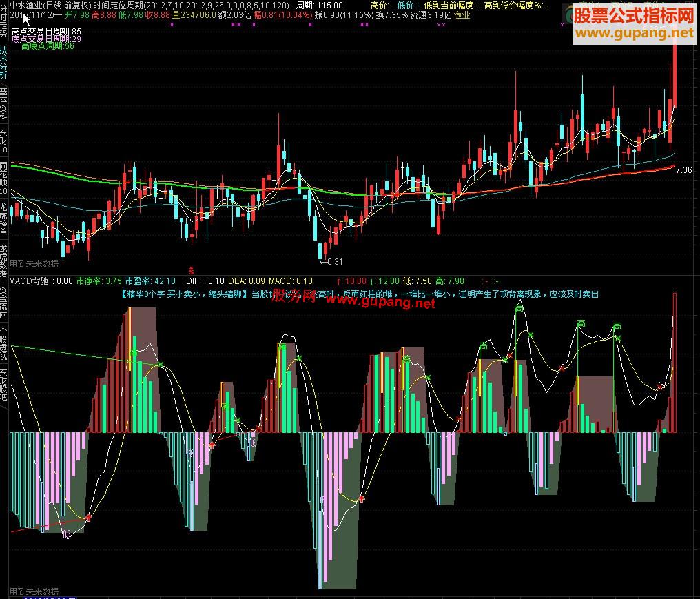The height and width of the screenshot is (599, 700).
Task: Click the 中水渔业(日线.前复权) chart title
Action: click(51, 6)
